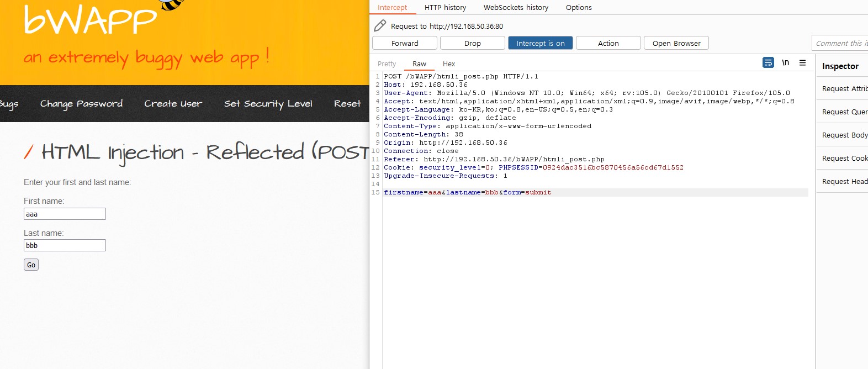868x369 pixels.
Task: Drop the intercepted request
Action: (x=473, y=43)
